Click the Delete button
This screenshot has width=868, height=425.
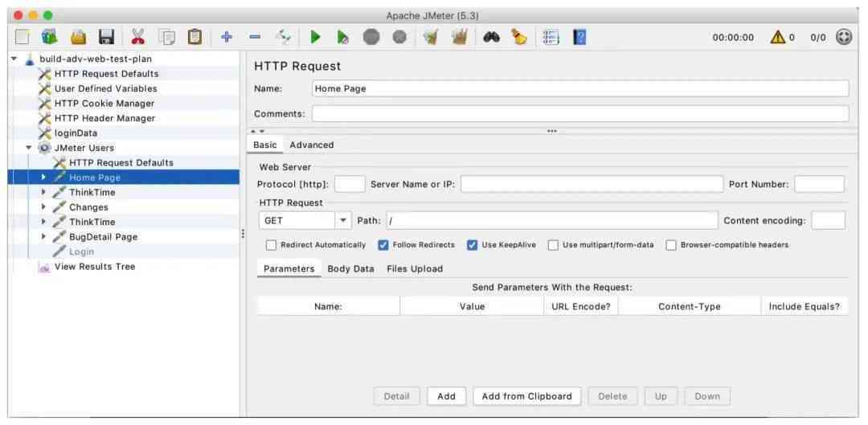click(x=612, y=396)
